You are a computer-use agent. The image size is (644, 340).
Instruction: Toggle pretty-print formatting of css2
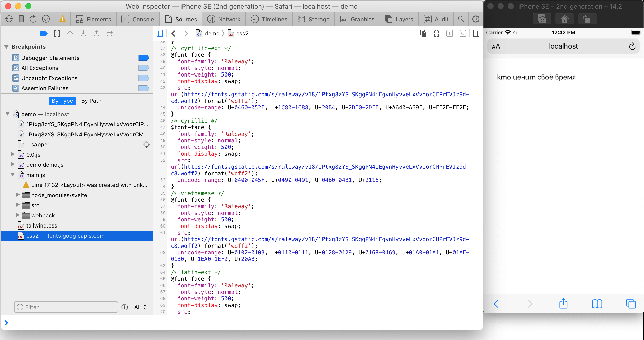point(436,33)
